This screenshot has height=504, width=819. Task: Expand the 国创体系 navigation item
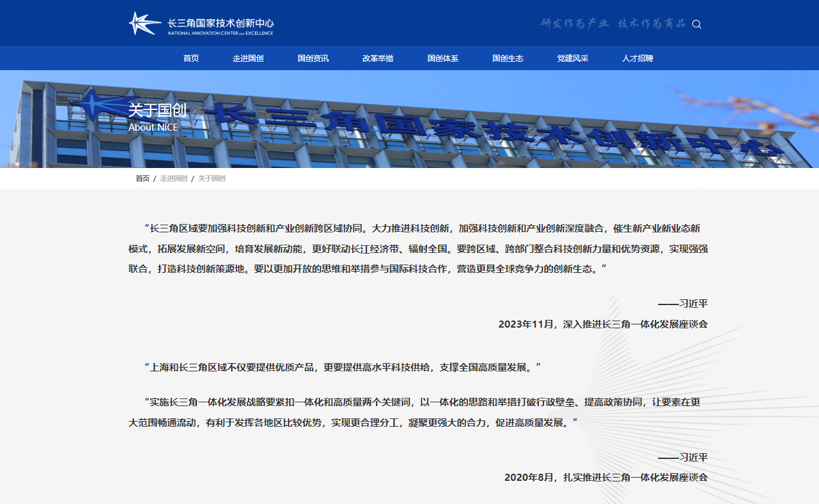click(443, 59)
